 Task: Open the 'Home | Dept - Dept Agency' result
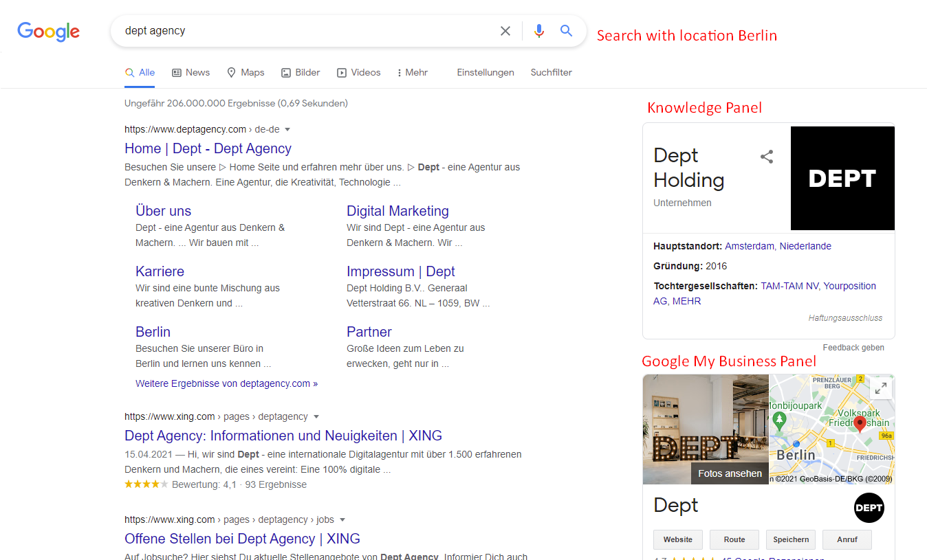(x=208, y=148)
